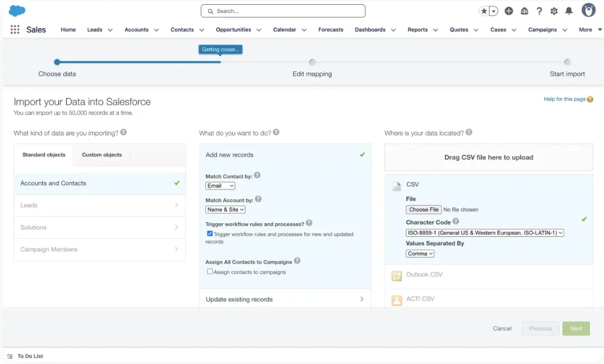Click help icon beside data located question
Viewport: 604px width, 364px height.
coord(469,133)
